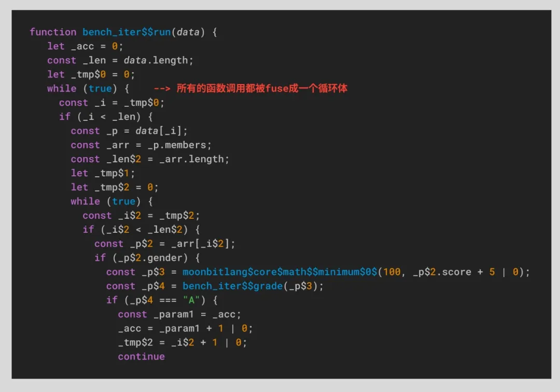The height and width of the screenshot is (392, 560).
Task: Click the 'let _acc = 0' declaration
Action: click(x=85, y=46)
